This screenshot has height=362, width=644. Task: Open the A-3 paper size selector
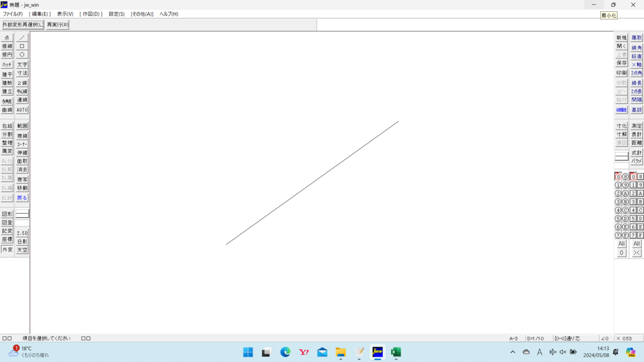pos(514,338)
